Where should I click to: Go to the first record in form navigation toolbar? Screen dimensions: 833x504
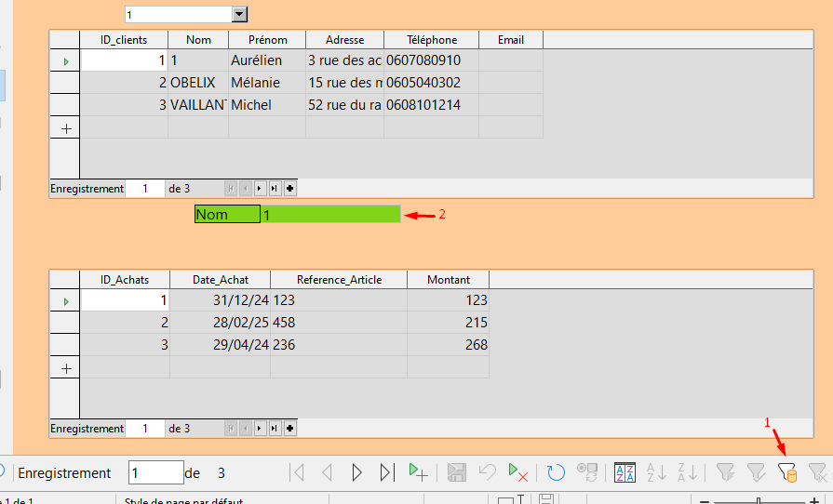tap(298, 472)
